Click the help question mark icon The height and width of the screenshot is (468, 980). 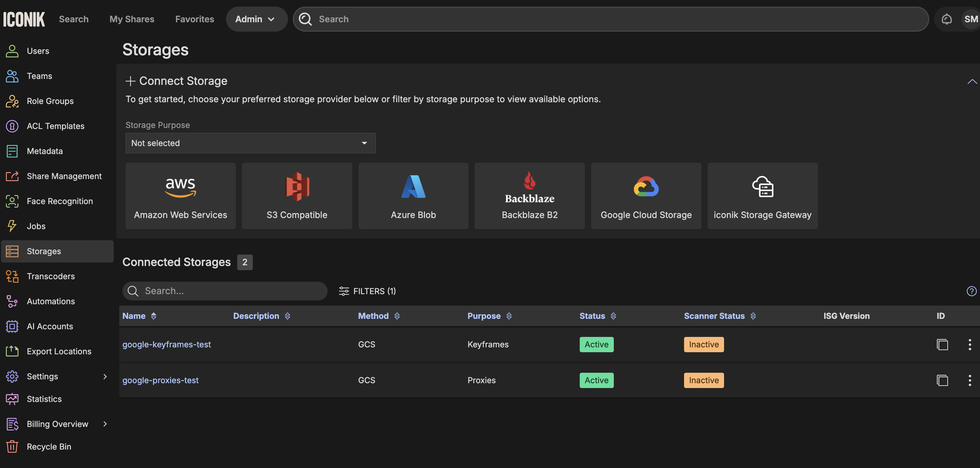(x=971, y=291)
